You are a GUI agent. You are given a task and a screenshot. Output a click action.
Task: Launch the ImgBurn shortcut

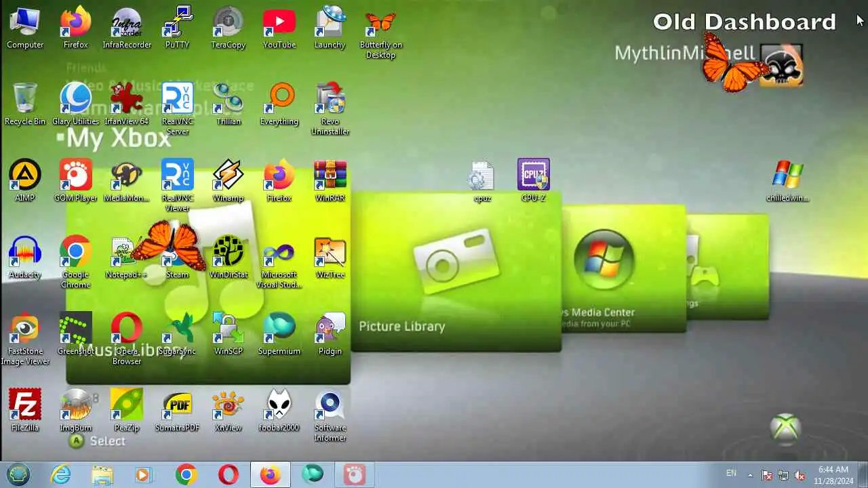tap(76, 411)
